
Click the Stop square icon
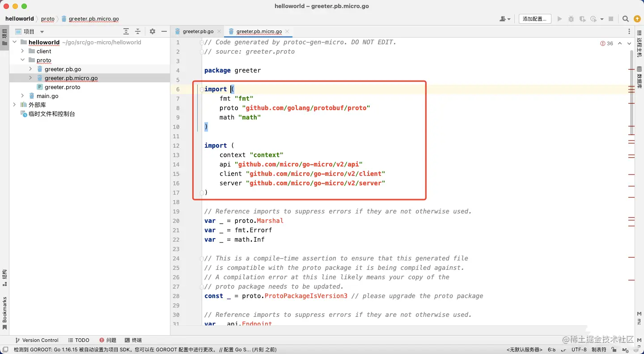click(611, 19)
